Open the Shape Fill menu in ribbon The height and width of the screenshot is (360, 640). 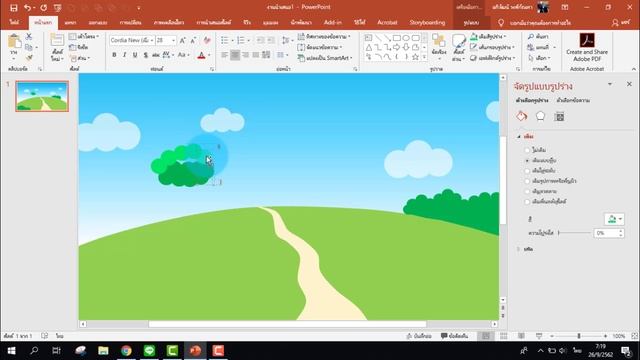pyautogui.click(x=488, y=37)
